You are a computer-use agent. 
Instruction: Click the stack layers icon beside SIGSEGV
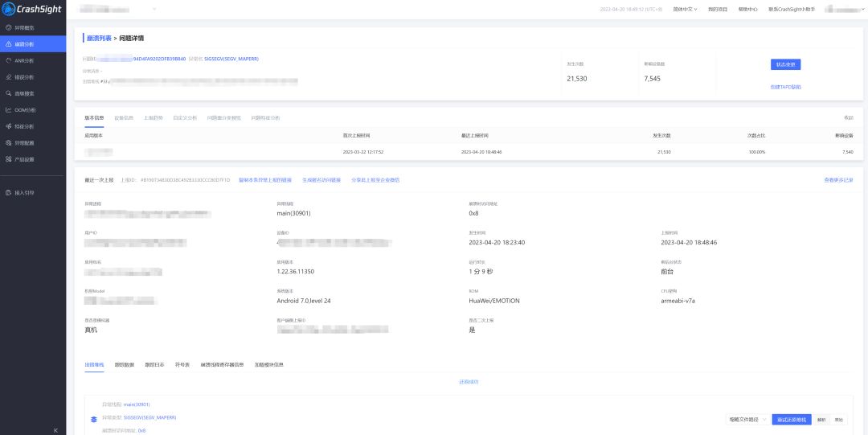93,420
